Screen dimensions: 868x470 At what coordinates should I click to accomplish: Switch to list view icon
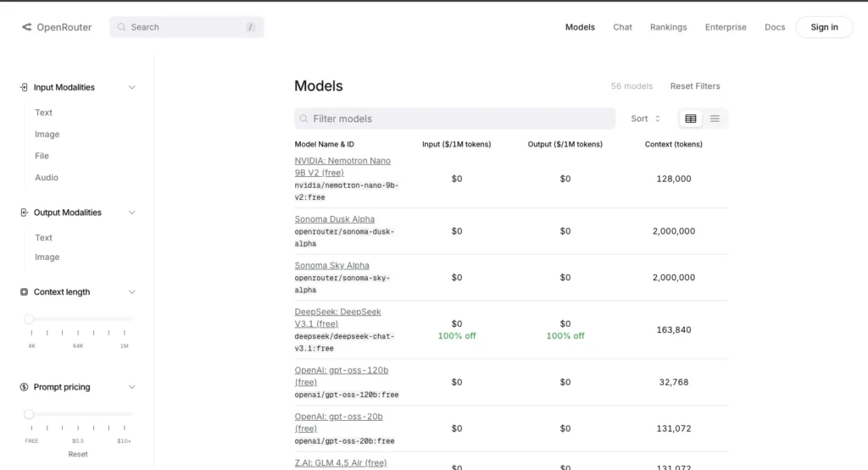click(715, 119)
